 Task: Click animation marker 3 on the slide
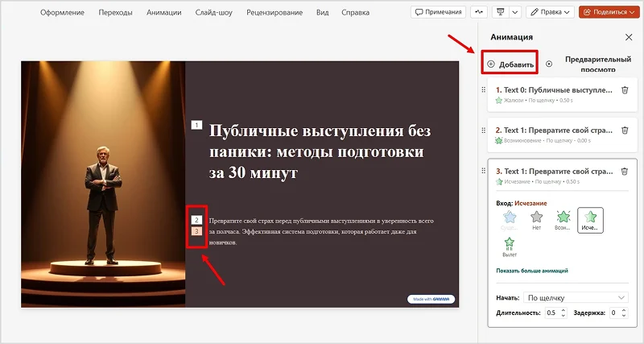point(196,231)
